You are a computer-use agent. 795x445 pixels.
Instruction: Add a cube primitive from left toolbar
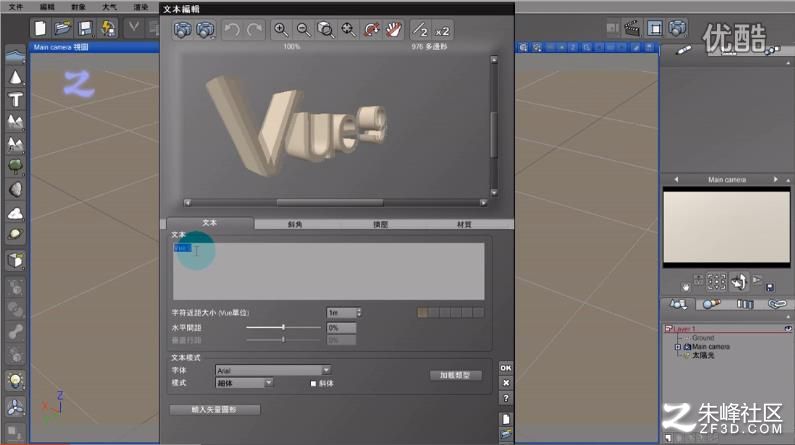tap(16, 261)
